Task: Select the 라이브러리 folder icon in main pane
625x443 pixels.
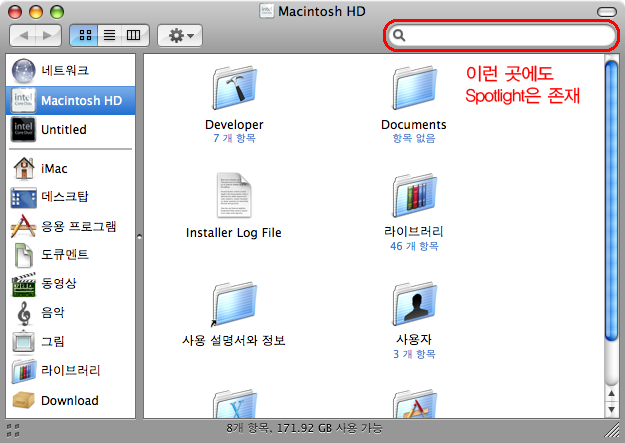Action: coord(415,195)
